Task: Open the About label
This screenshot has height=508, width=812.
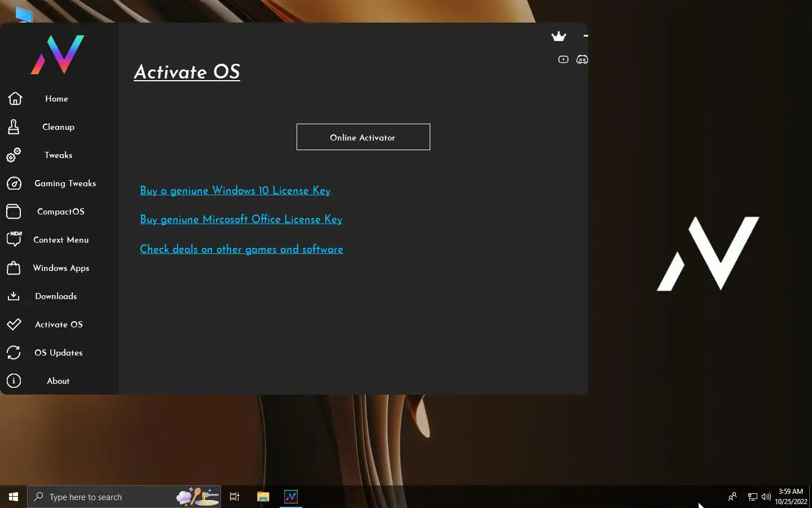Action: (x=58, y=381)
